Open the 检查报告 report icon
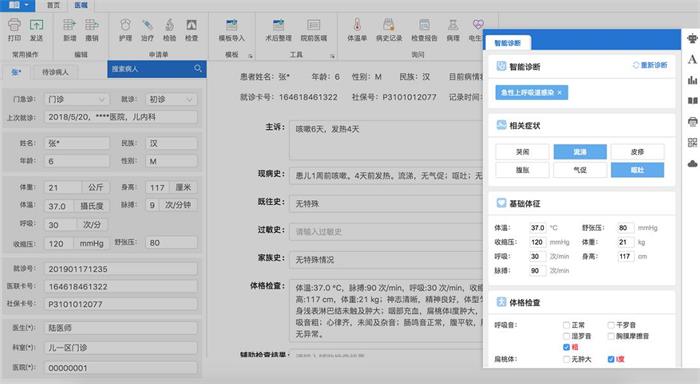The height and width of the screenshot is (384, 700). click(x=424, y=25)
